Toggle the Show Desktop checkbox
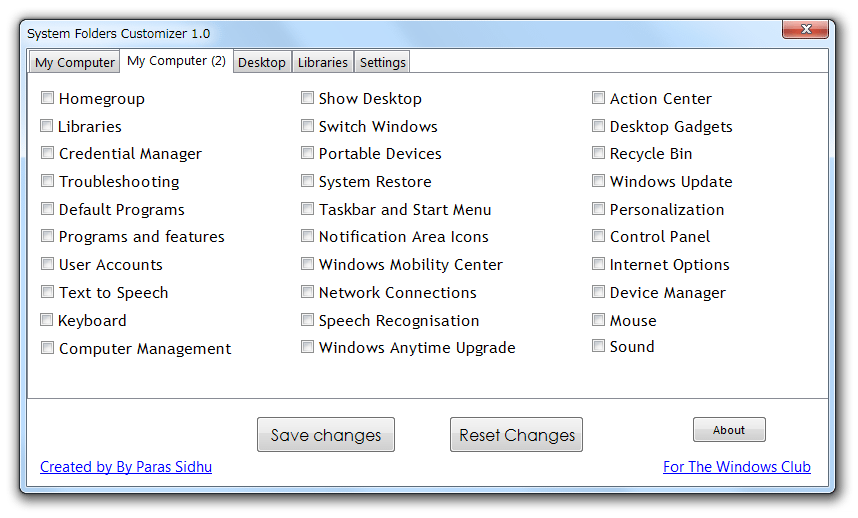 pos(308,98)
